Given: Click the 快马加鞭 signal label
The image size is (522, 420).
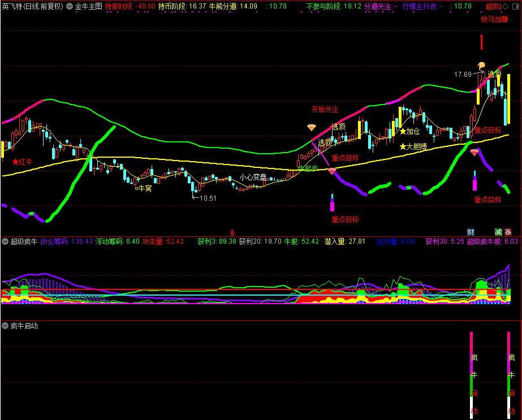Looking at the screenshot, I should click(x=495, y=19).
